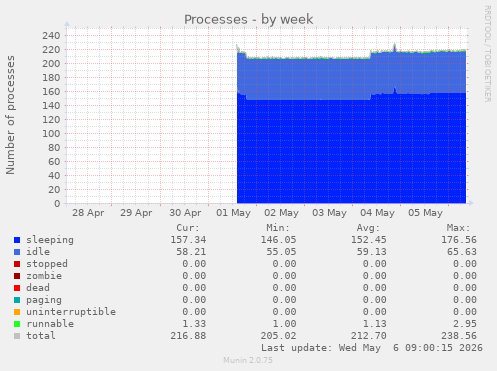Image resolution: width=497 pixels, height=371 pixels.
Task: Click the uninterruptible legend color swatch
Action: tap(17, 312)
